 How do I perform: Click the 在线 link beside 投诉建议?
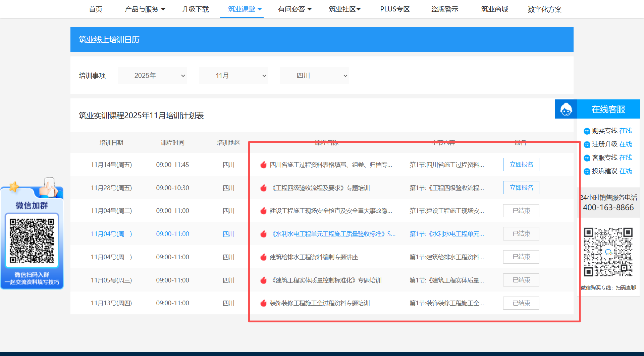[x=626, y=171]
